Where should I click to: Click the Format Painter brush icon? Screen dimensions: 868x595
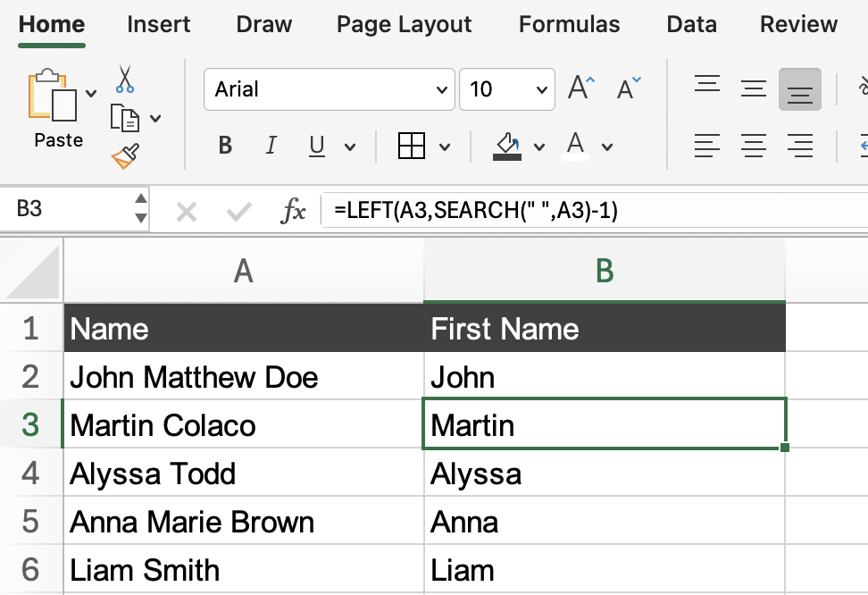[125, 156]
